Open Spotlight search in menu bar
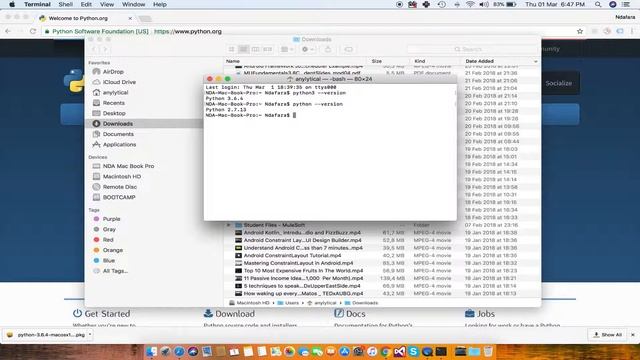Screen dimensions: 640x360 [x=598, y=4]
